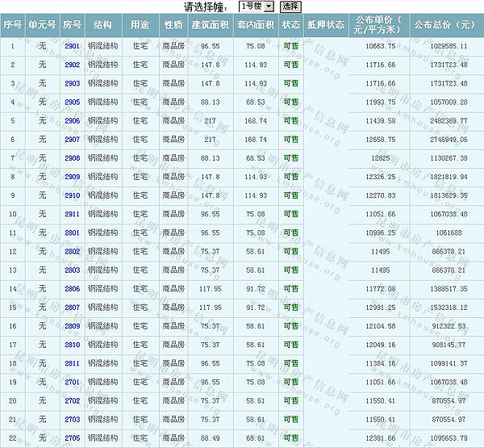484x448 pixels.
Task: Click room 2908 link
Action: 73,158
